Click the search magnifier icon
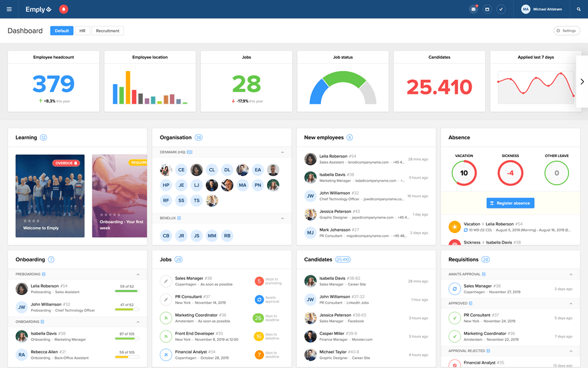Screen dimensions: 588x368 coord(579,9)
